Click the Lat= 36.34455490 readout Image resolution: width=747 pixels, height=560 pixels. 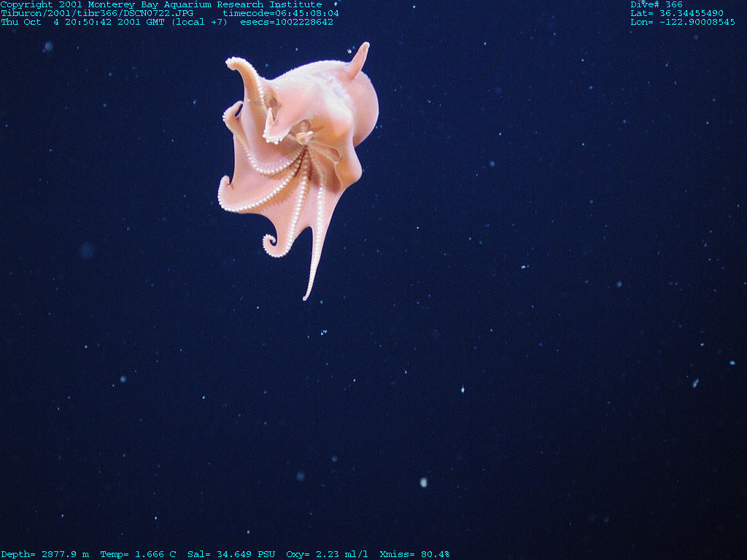coord(677,13)
